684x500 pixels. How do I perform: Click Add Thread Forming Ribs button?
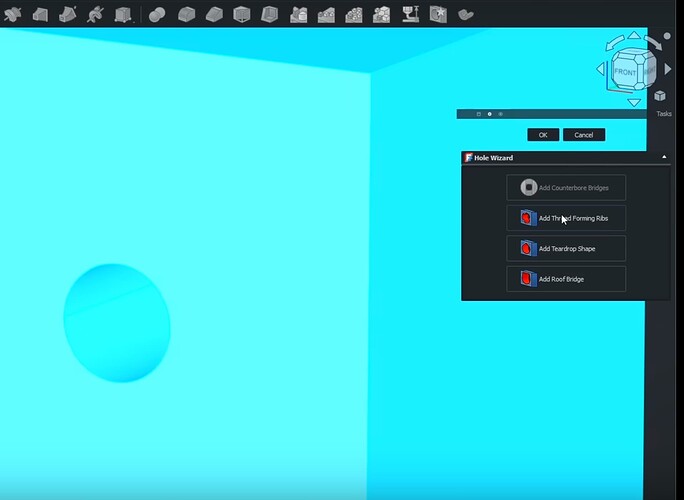tap(566, 218)
